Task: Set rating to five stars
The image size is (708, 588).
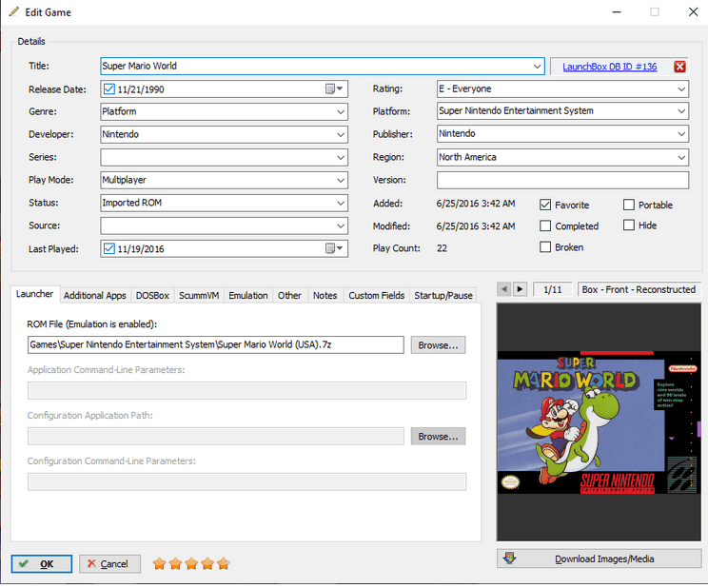Action: tap(223, 563)
